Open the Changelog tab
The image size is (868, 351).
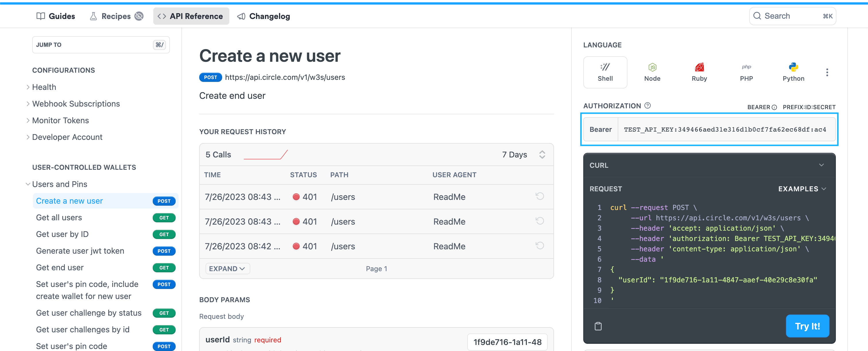(263, 16)
